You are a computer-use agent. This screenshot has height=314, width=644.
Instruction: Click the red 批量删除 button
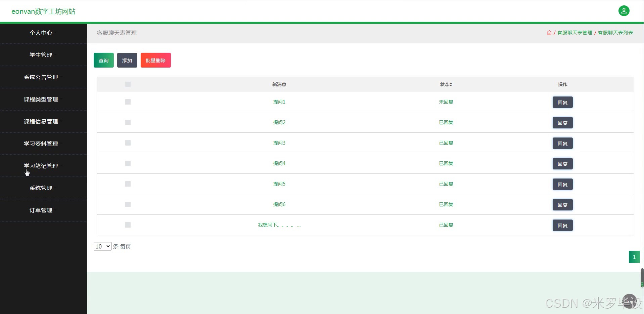pos(156,60)
